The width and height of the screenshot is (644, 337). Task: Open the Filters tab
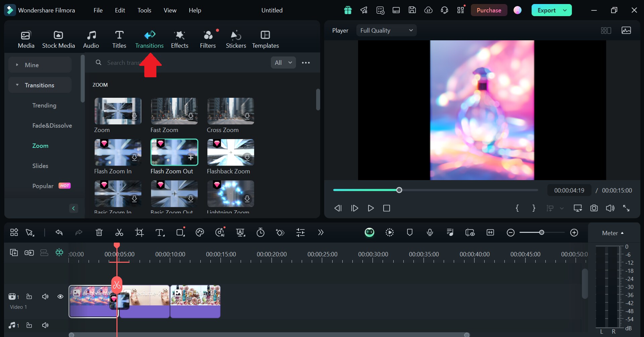point(208,39)
